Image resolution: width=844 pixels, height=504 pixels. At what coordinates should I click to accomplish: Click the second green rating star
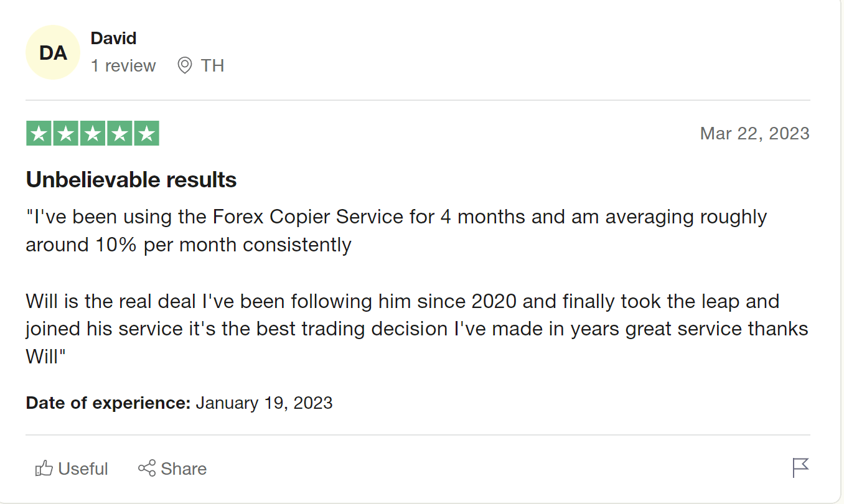pos(65,133)
